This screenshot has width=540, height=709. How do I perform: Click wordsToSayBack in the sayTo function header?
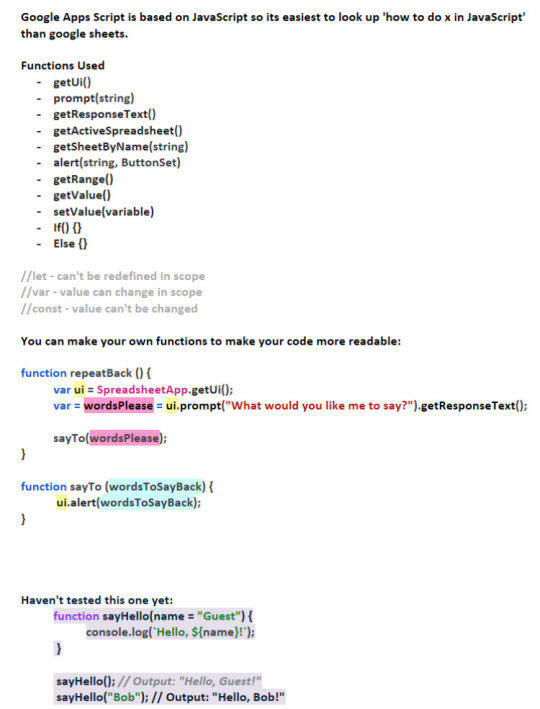155,487
